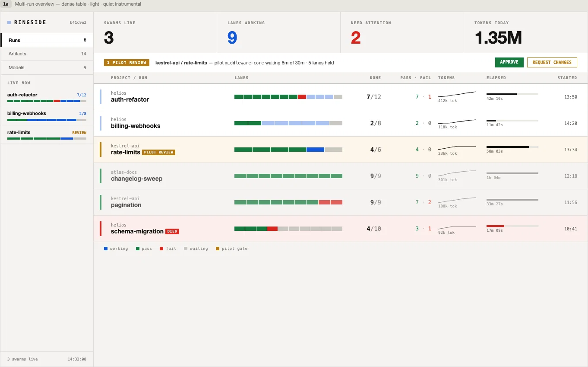Click the '1 PILOT REVIEW' banner badge
The height and width of the screenshot is (367, 588).
[126, 63]
